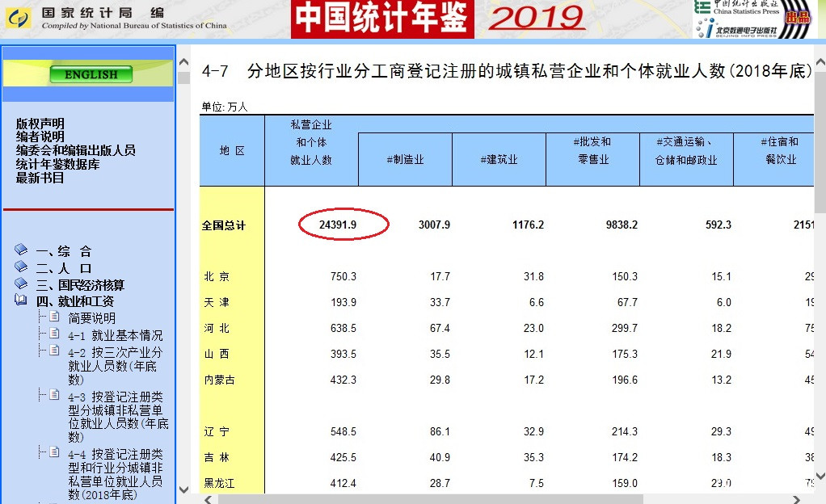
Task: Click the table horizontal scrollbar thumb
Action: point(431,499)
